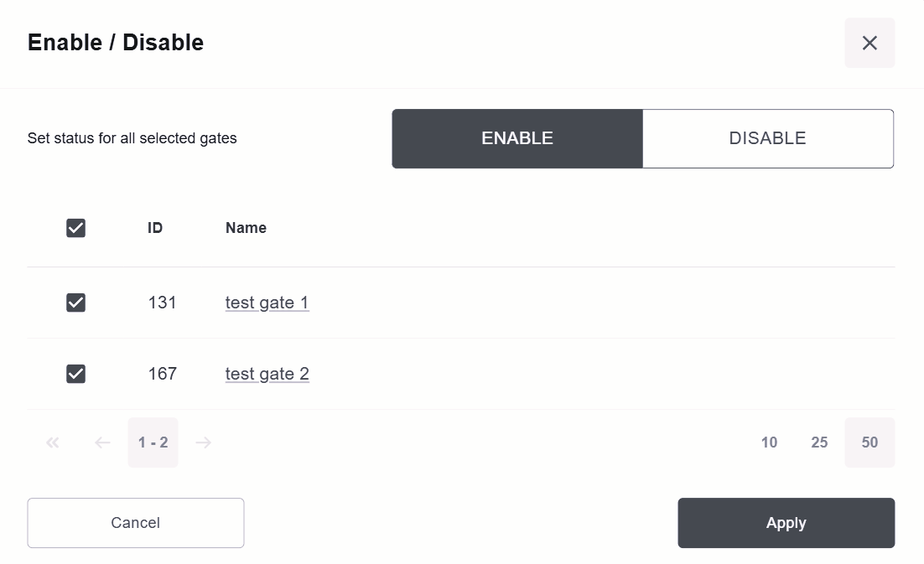Image resolution: width=924 pixels, height=564 pixels.
Task: Show 10 rows per page
Action: pyautogui.click(x=769, y=442)
